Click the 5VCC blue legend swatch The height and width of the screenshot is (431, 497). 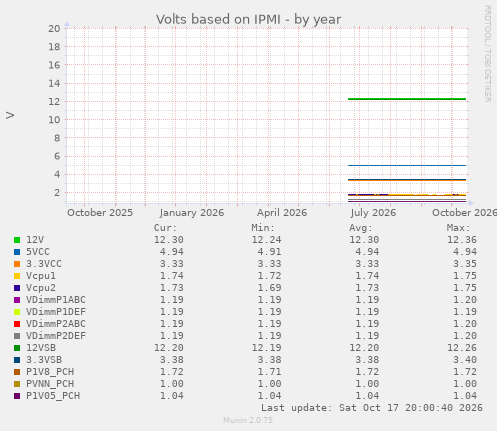pos(17,252)
